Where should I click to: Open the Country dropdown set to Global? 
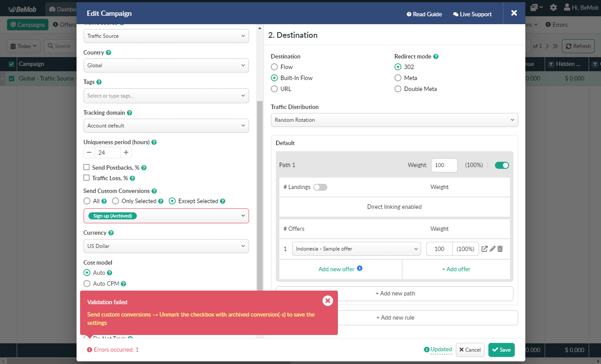pos(166,66)
